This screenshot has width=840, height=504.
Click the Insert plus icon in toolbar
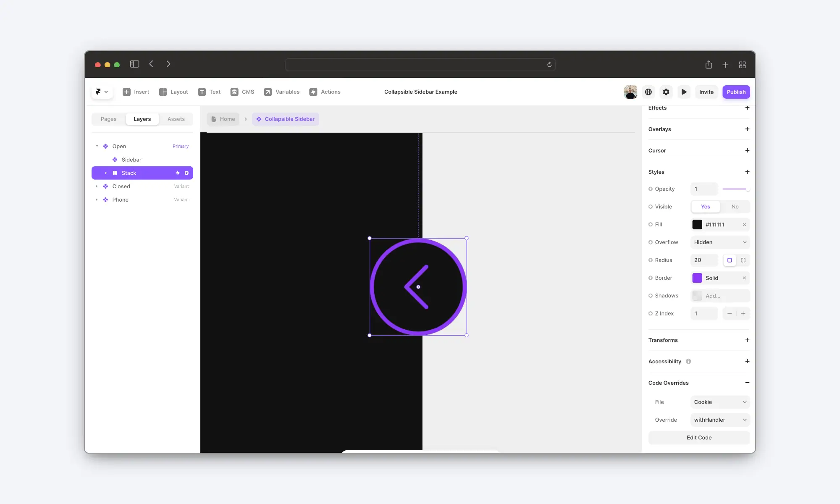click(x=126, y=92)
